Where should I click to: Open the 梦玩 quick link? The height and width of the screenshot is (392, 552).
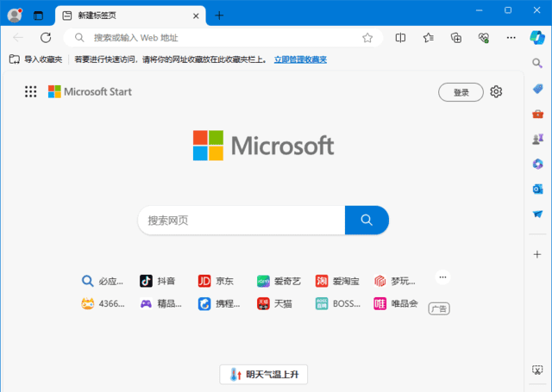click(395, 281)
